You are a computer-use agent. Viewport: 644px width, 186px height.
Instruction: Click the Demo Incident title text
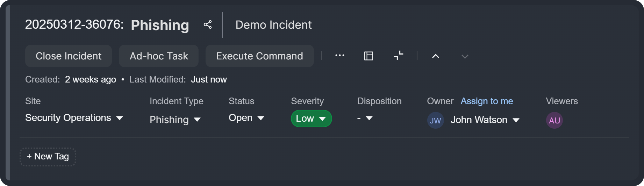(273, 25)
